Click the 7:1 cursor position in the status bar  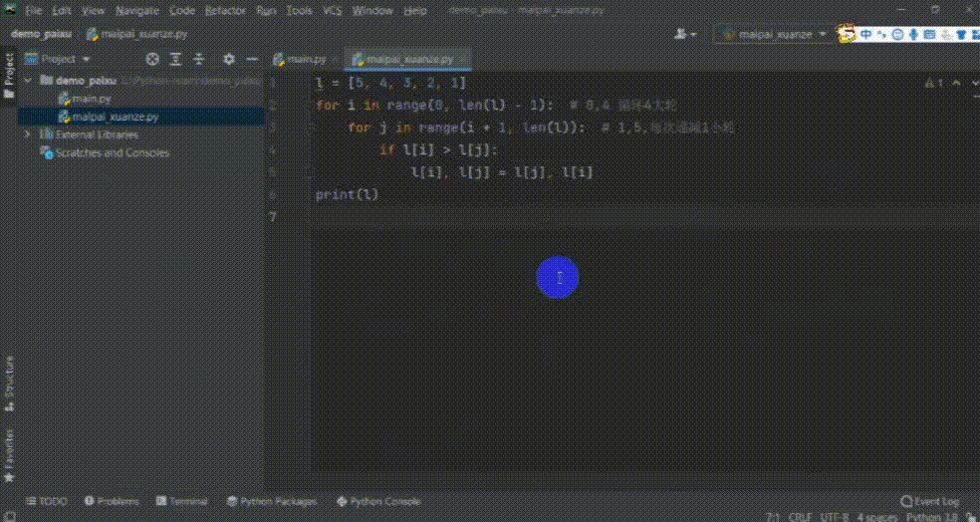(x=773, y=517)
